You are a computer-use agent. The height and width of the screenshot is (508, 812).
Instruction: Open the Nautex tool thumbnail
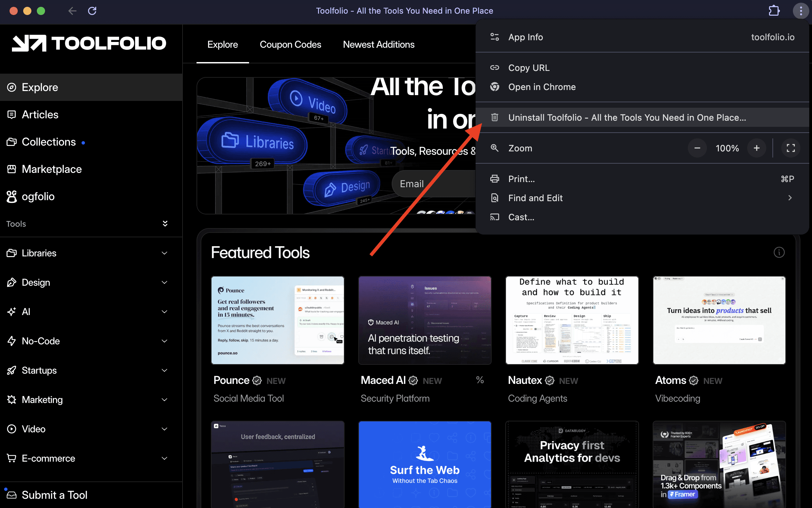(x=572, y=320)
